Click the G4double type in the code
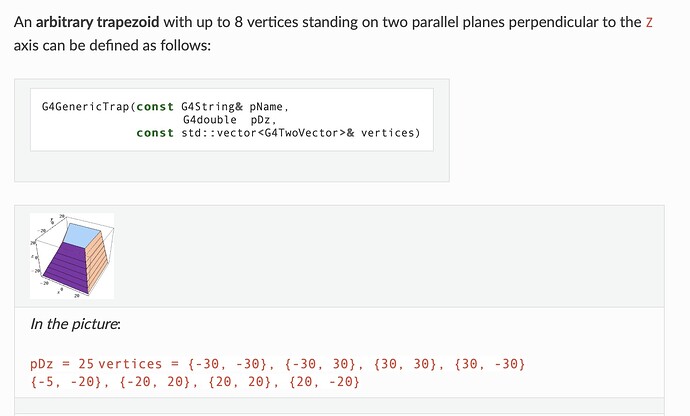The height and width of the screenshot is (416, 690). pyautogui.click(x=206, y=119)
